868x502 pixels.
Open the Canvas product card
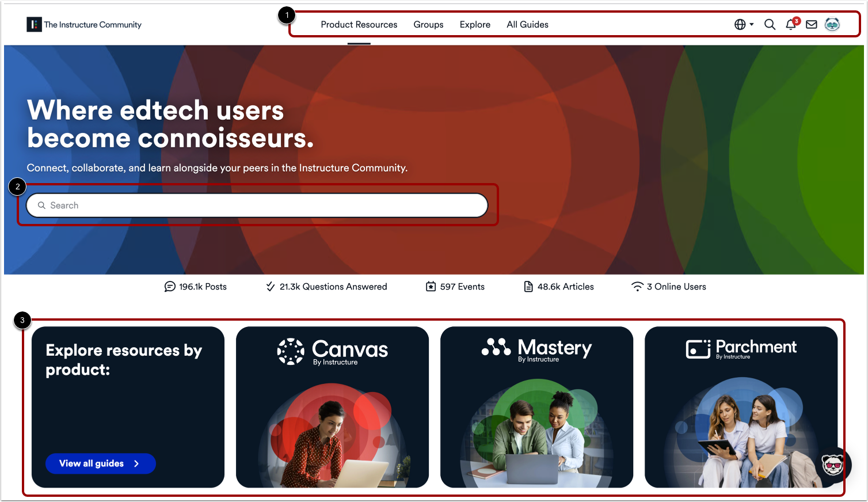click(x=332, y=407)
